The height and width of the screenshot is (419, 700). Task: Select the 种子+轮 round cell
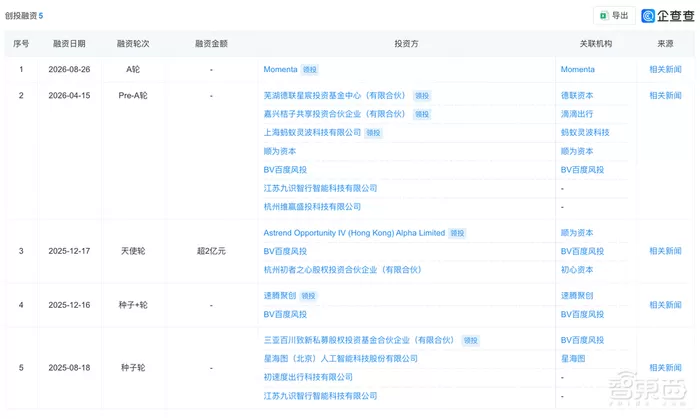tap(133, 305)
